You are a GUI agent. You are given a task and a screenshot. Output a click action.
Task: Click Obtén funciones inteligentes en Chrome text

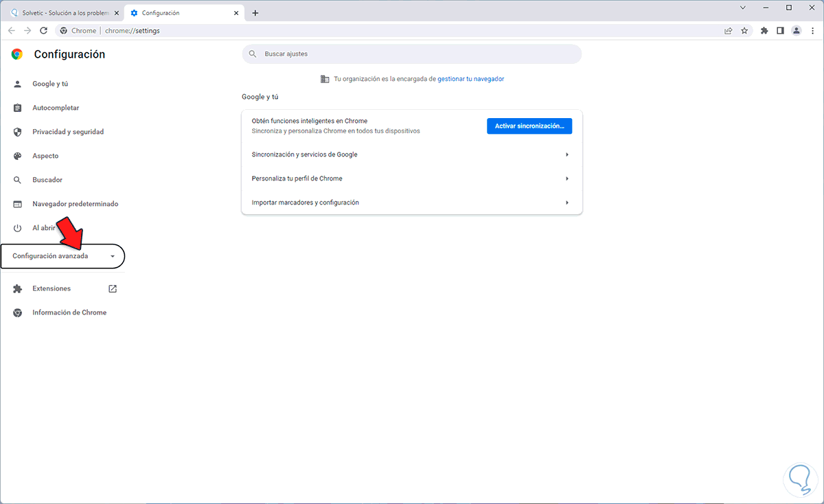coord(310,121)
